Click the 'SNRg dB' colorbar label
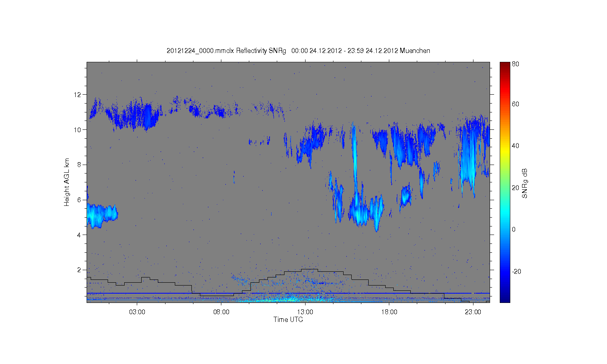The height and width of the screenshot is (364, 607). pos(525,183)
